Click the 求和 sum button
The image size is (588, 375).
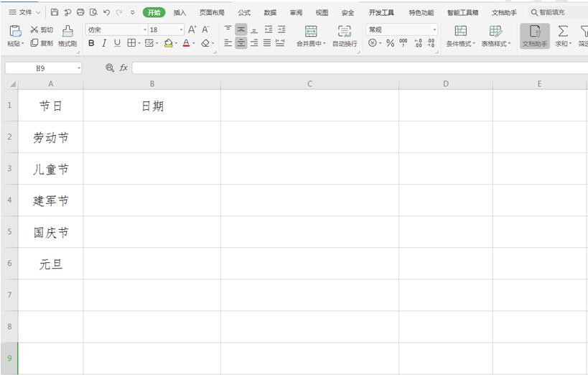tap(564, 36)
